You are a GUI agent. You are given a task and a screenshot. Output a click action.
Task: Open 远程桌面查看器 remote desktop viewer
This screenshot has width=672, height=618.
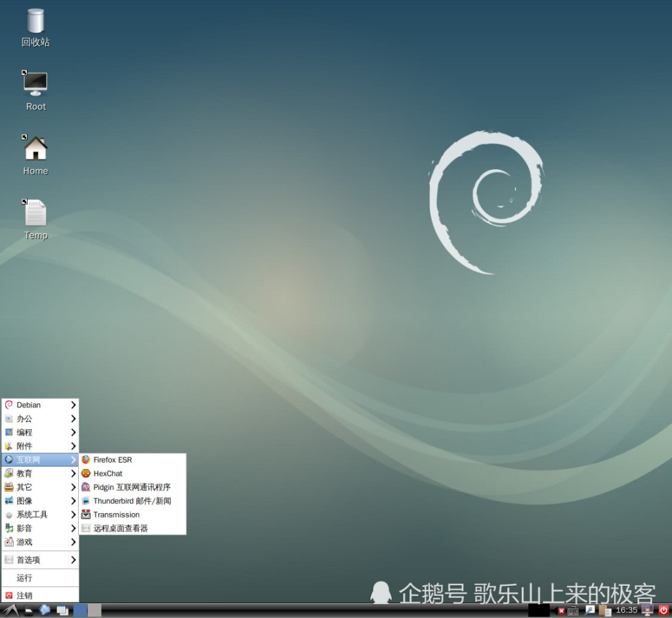(133, 528)
